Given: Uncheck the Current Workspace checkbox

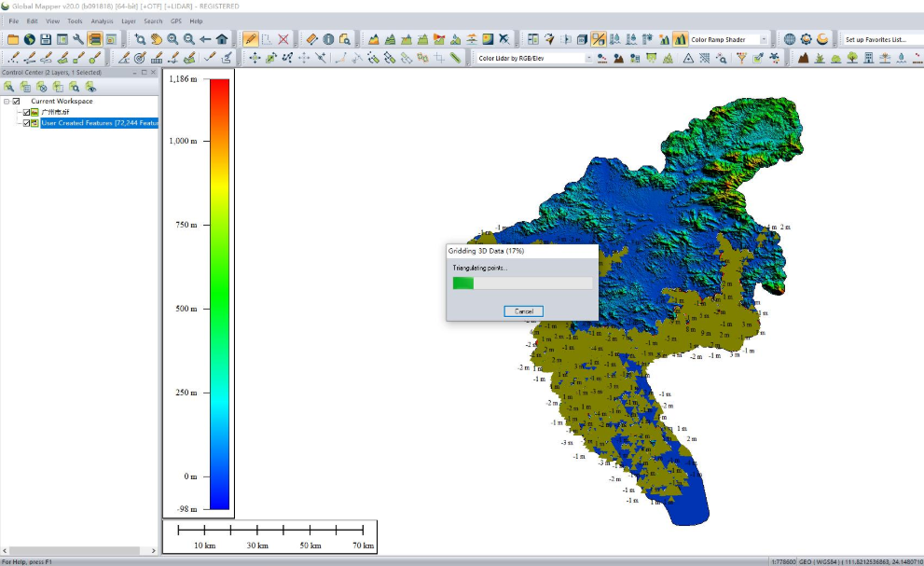Looking at the screenshot, I should [x=17, y=102].
